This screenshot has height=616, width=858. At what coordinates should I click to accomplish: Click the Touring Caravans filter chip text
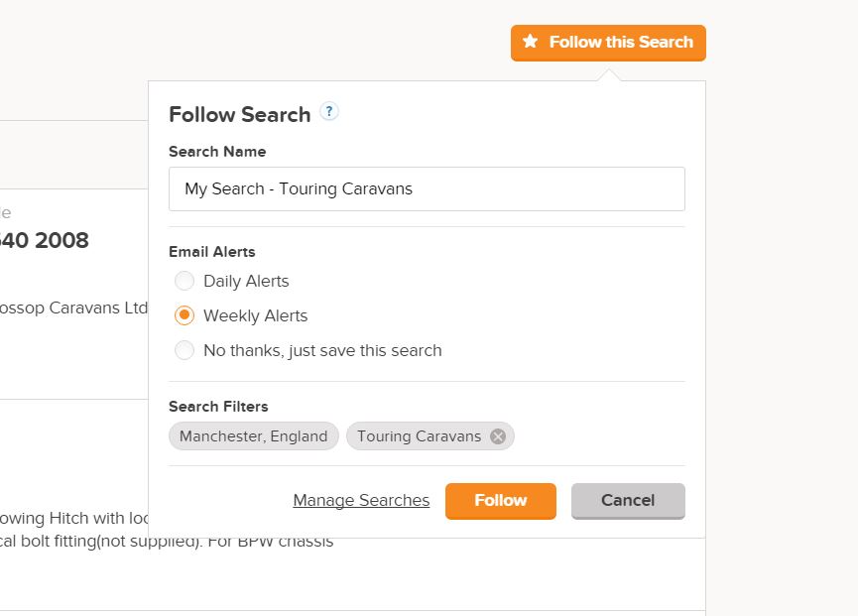click(419, 436)
